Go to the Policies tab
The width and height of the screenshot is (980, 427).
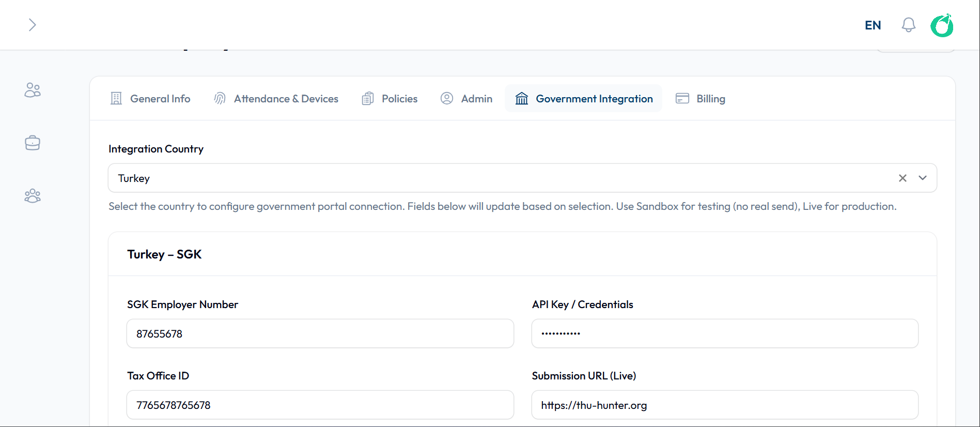[x=390, y=99]
